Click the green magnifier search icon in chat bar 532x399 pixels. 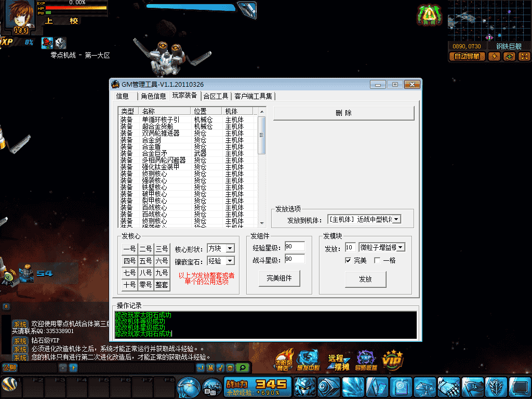[243, 367]
